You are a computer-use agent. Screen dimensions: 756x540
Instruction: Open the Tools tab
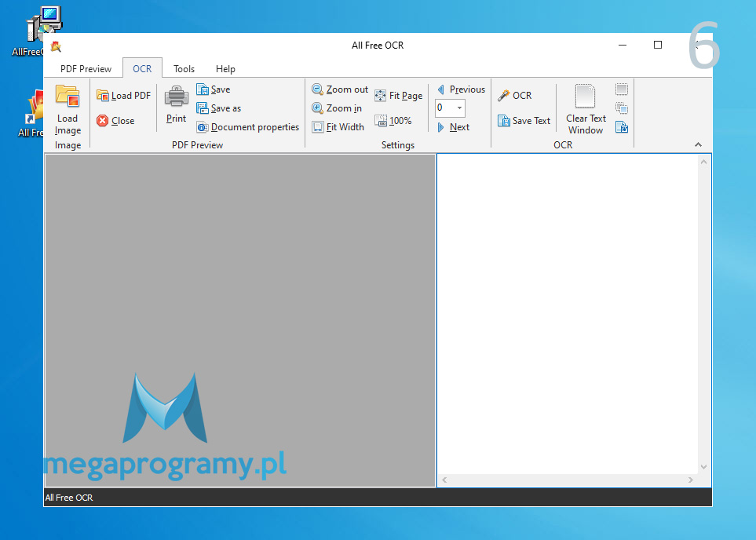coord(184,68)
